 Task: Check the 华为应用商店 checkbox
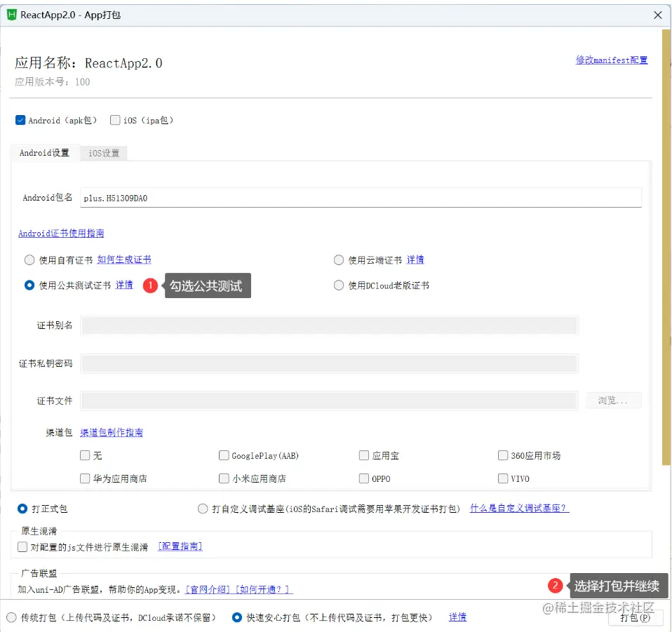pyautogui.click(x=85, y=478)
